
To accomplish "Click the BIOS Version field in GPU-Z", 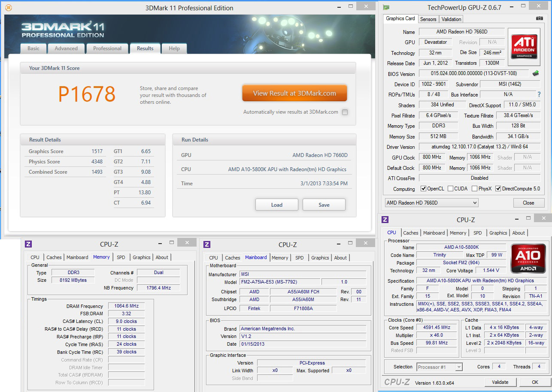I will point(474,74).
